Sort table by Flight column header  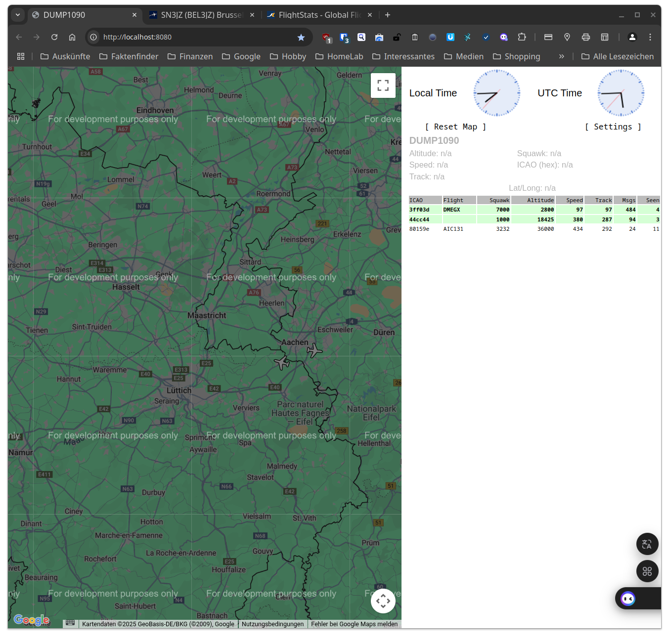pos(459,200)
